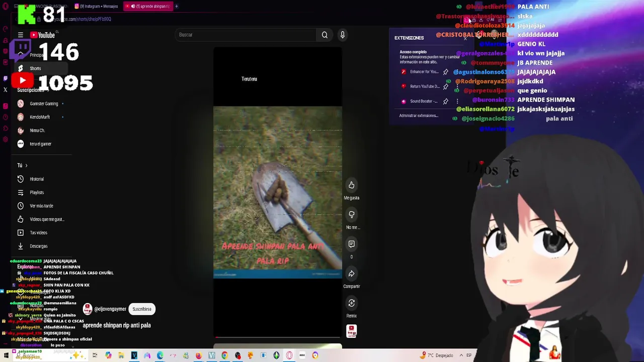Image resolution: width=644 pixels, height=362 pixels.
Task: Open Ver más tarde list
Action: click(x=40, y=206)
